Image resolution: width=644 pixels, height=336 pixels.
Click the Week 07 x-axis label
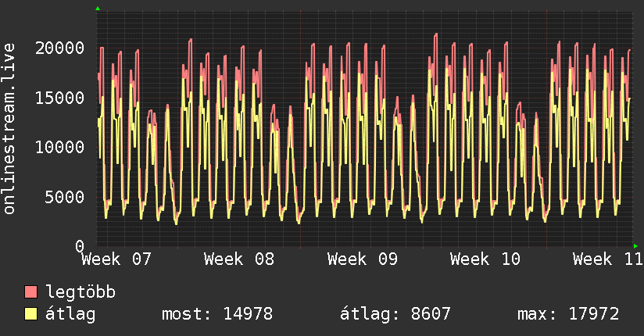(116, 259)
